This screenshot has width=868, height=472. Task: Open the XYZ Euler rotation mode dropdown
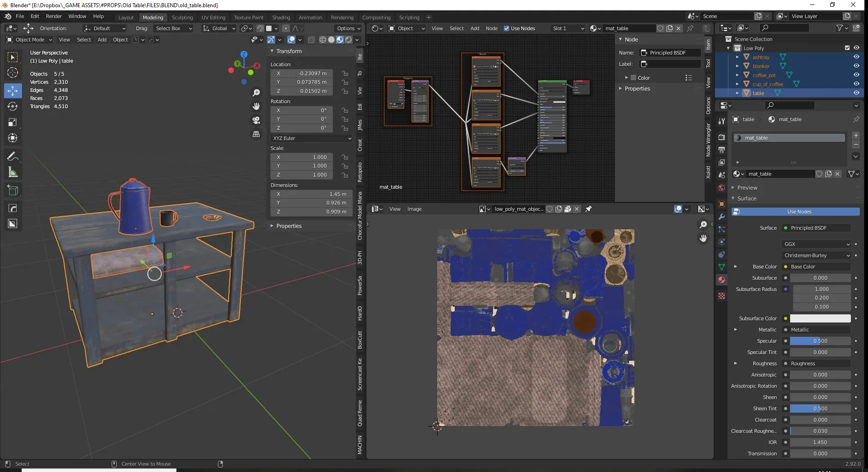[312, 138]
